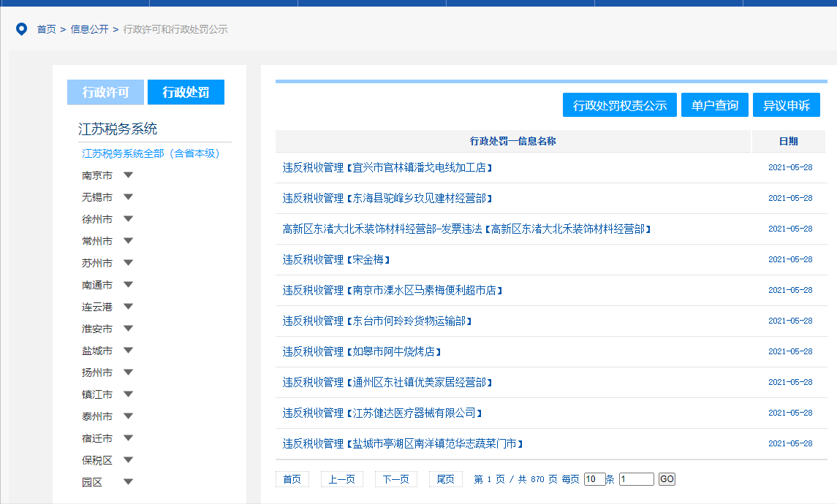837x504 pixels.
Task: Click the page number input field
Action: pos(636,479)
